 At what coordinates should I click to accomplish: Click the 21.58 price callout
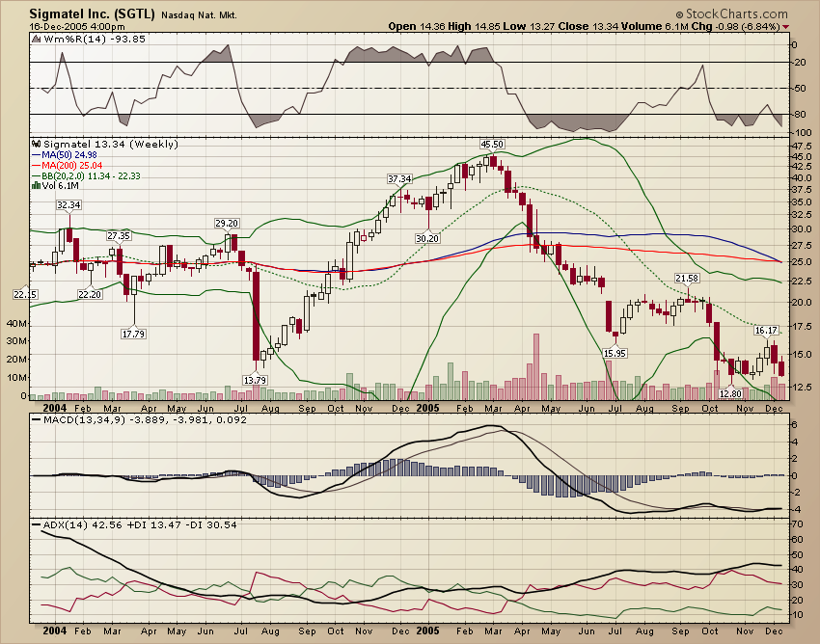coord(687,279)
